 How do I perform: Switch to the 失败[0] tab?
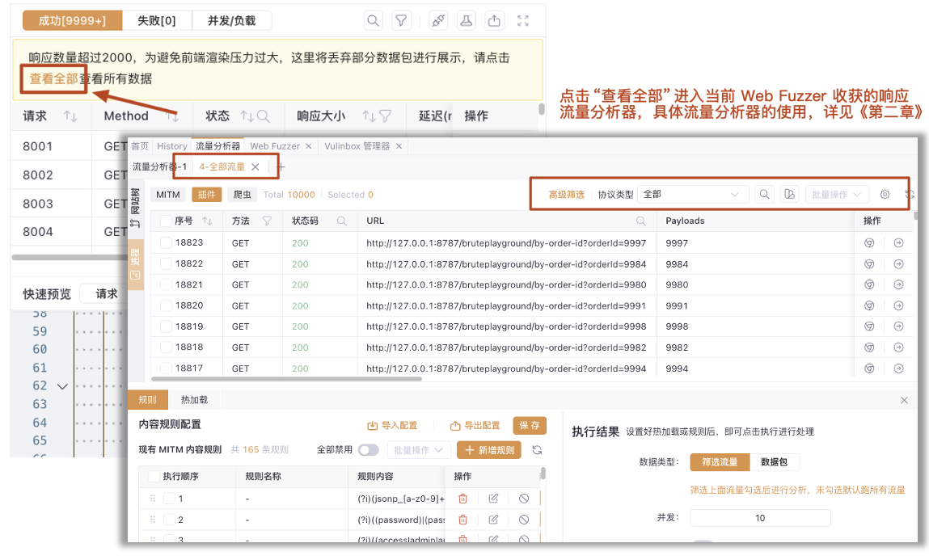pos(157,21)
